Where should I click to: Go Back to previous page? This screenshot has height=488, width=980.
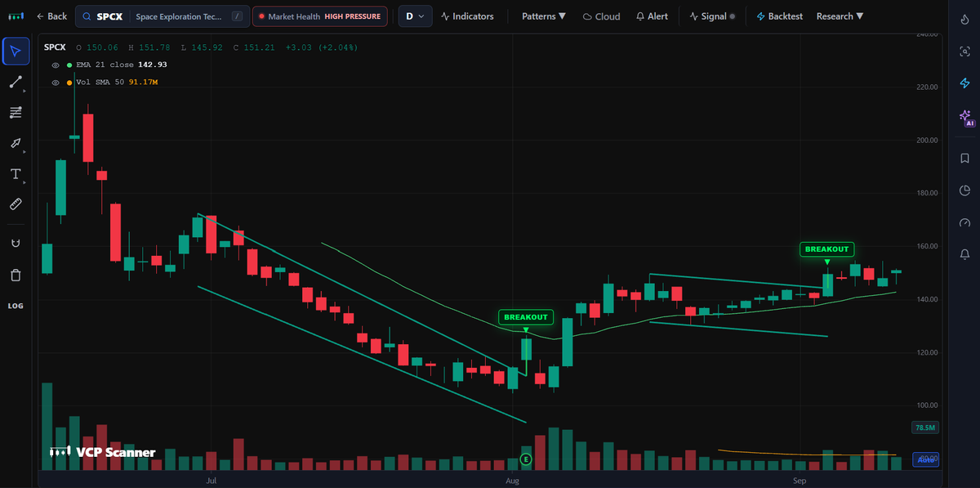pos(51,16)
